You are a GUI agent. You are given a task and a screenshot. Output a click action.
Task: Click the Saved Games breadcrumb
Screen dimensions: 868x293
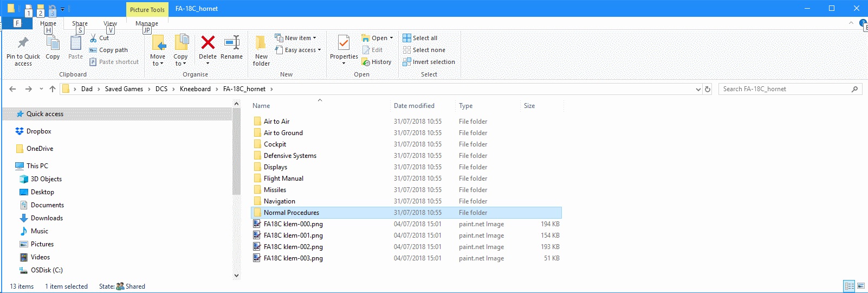(x=124, y=89)
